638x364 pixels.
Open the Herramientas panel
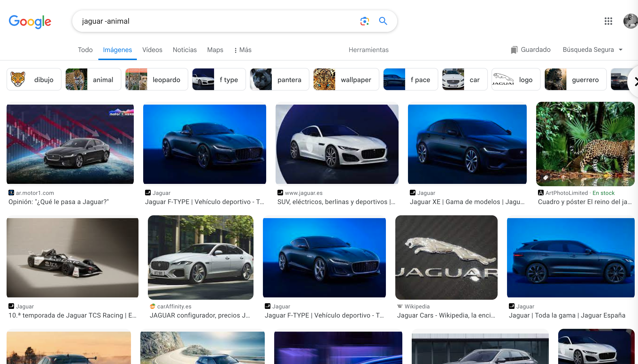pos(368,50)
